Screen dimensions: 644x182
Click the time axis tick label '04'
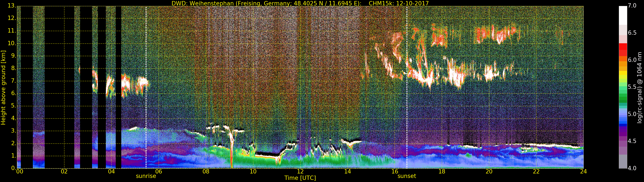tap(111, 172)
